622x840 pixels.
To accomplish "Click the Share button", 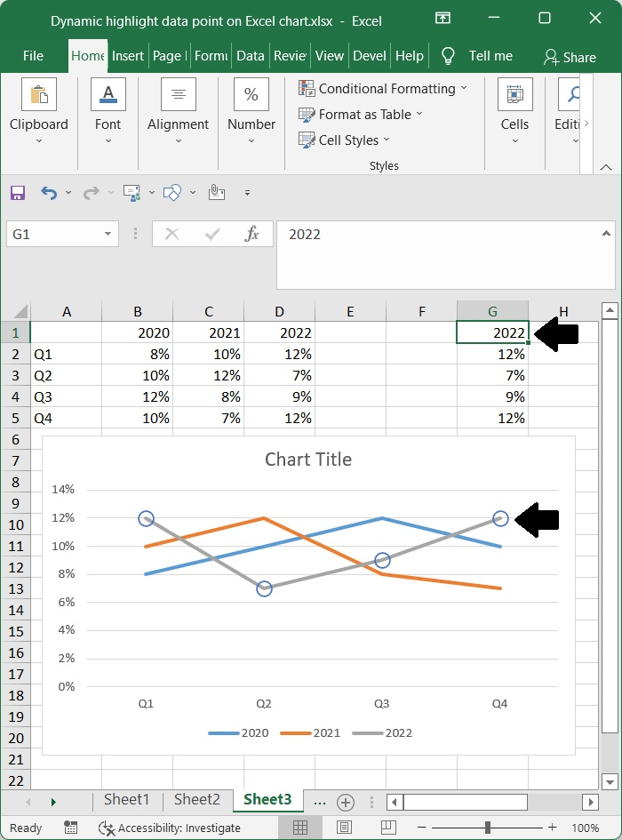I will pyautogui.click(x=570, y=57).
